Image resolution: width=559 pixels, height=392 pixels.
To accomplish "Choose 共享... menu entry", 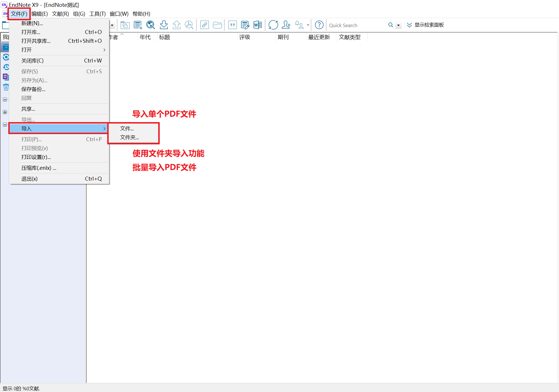I will click(x=59, y=109).
